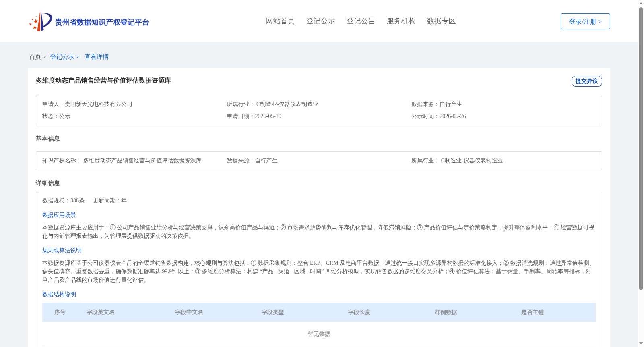Click the 查看详情 breadcrumb
Image resolution: width=644 pixels, height=347 pixels.
[x=97, y=57]
